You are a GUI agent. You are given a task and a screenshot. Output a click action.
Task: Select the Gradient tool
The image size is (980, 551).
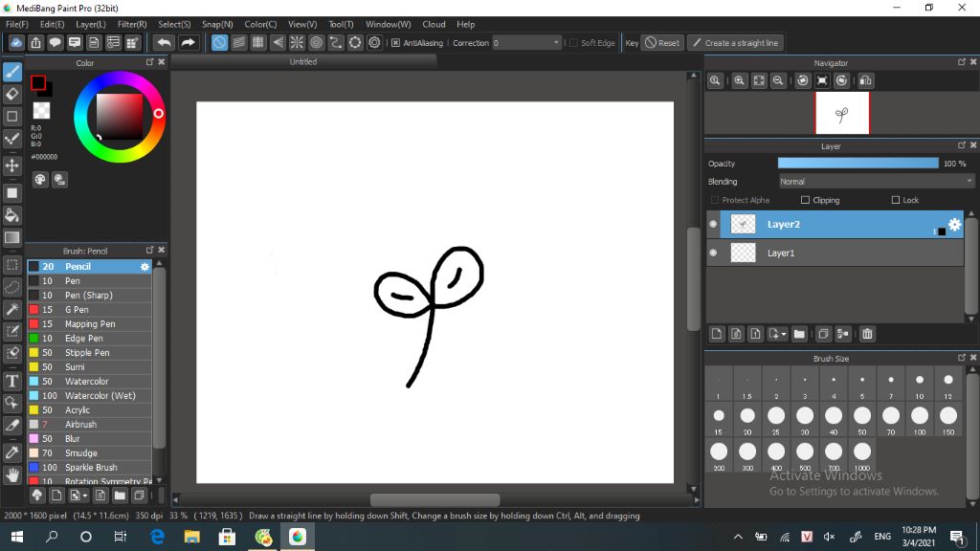pos(11,237)
